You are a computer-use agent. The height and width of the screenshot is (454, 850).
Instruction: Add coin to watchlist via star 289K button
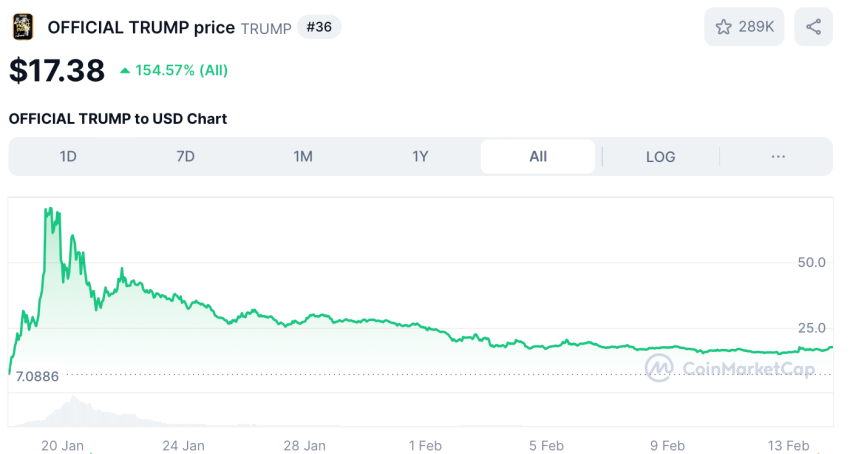coord(744,27)
